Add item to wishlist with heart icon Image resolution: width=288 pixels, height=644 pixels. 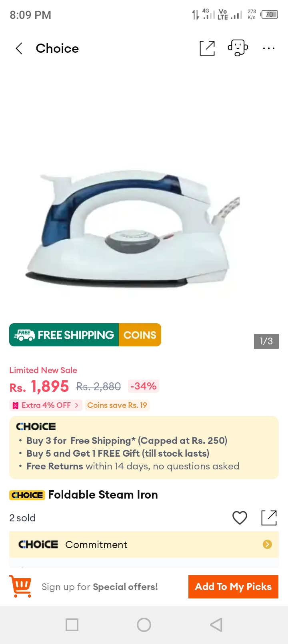(240, 518)
